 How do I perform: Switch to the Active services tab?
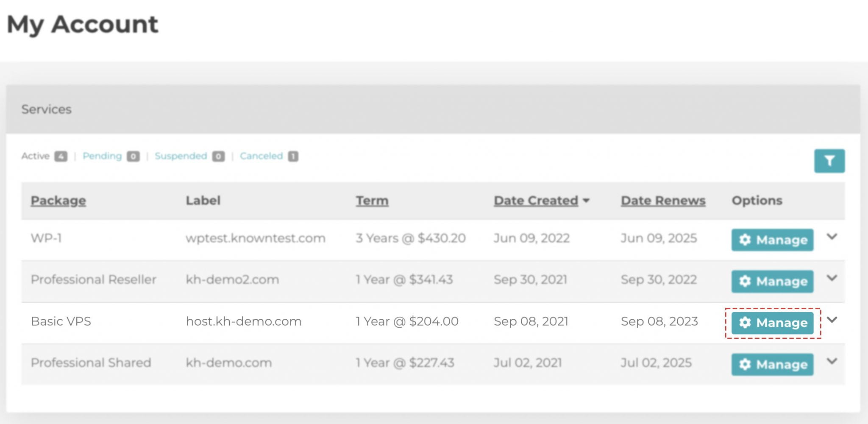[36, 156]
